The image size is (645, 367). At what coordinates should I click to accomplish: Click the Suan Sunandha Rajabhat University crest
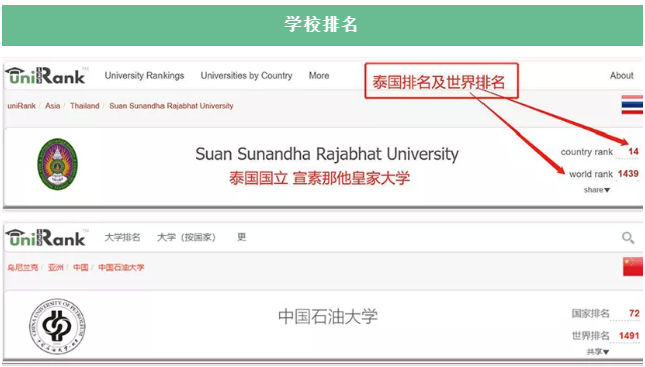coord(57,164)
